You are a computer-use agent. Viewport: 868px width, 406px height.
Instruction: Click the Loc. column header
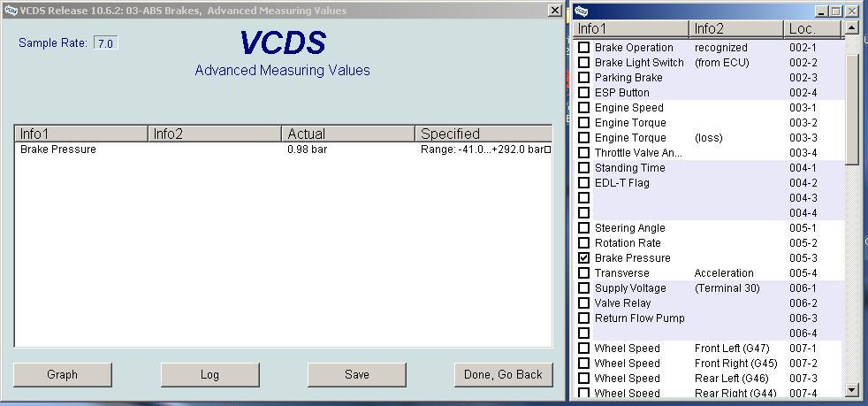pos(813,29)
